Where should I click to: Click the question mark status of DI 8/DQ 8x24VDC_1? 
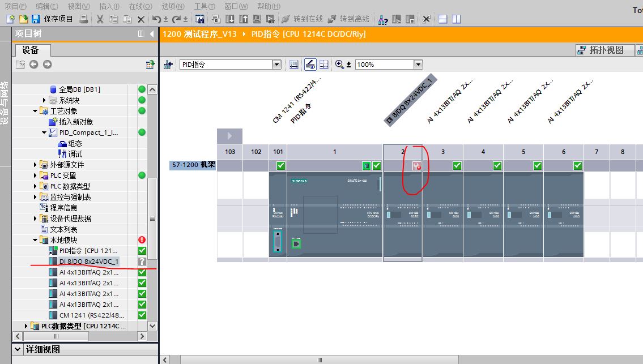click(x=142, y=262)
